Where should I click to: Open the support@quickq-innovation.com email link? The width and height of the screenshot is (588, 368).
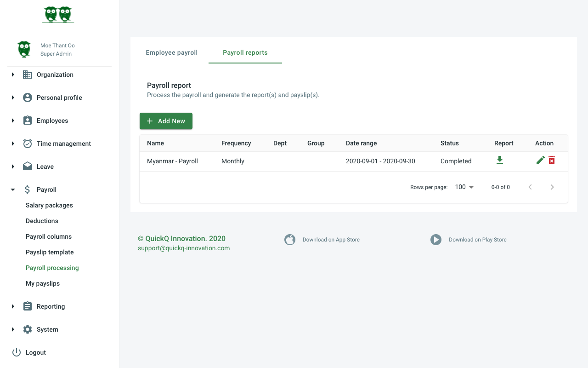click(x=184, y=248)
